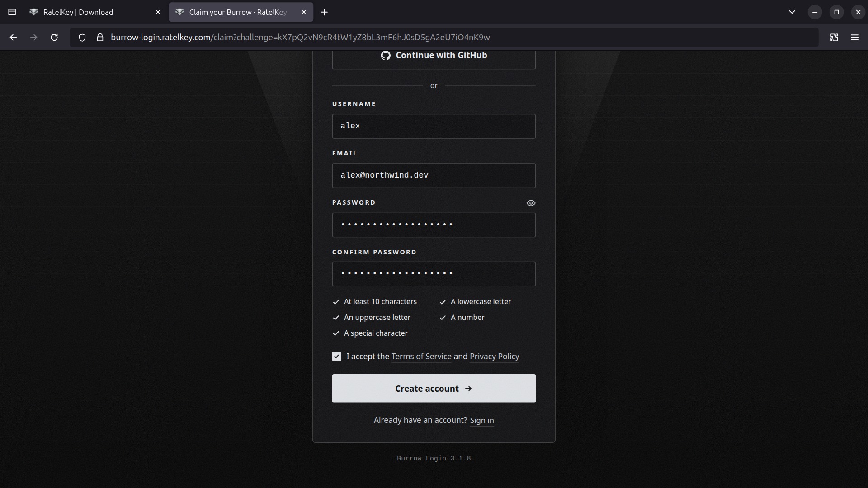Maximize the browser window
The width and height of the screenshot is (868, 488).
click(x=836, y=12)
